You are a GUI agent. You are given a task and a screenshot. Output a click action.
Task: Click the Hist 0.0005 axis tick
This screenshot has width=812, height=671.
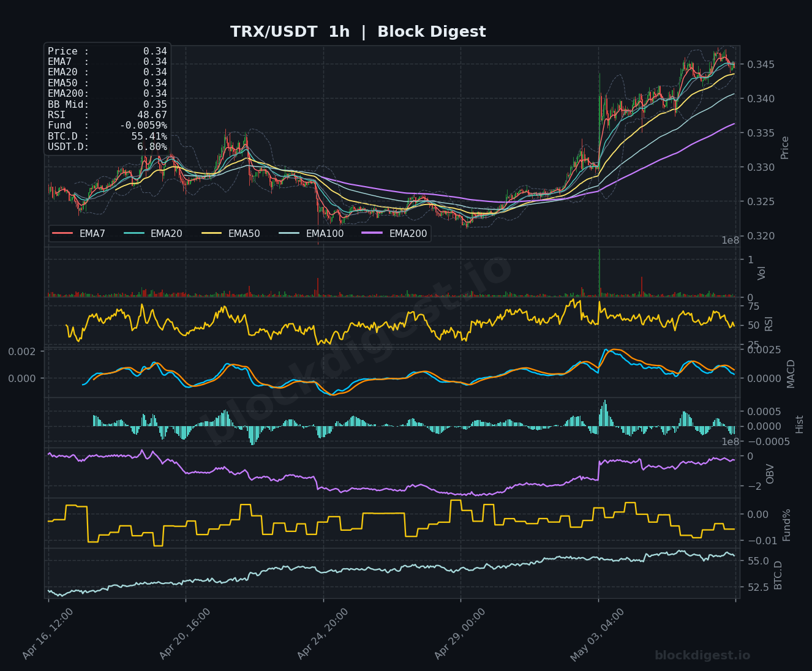click(x=763, y=411)
